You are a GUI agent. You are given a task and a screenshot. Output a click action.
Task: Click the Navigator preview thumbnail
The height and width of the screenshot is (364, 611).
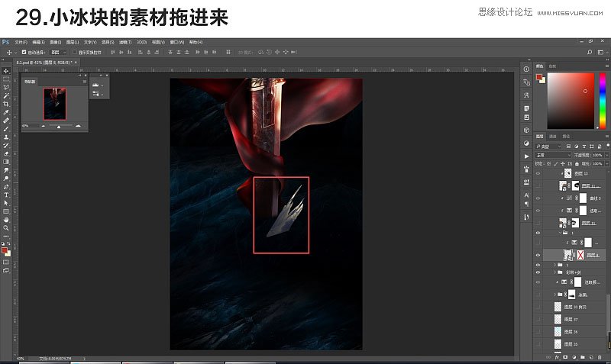tap(55, 104)
